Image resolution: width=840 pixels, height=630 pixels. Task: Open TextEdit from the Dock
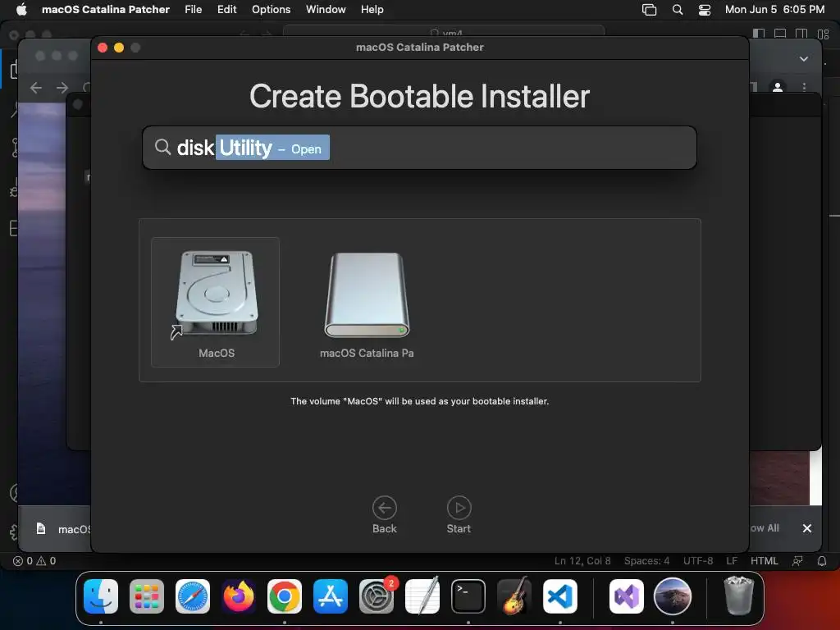[422, 596]
